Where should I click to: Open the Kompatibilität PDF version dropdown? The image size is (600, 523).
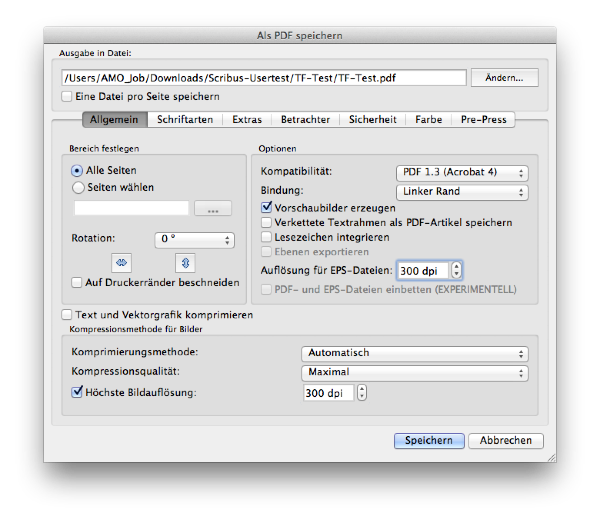click(461, 173)
